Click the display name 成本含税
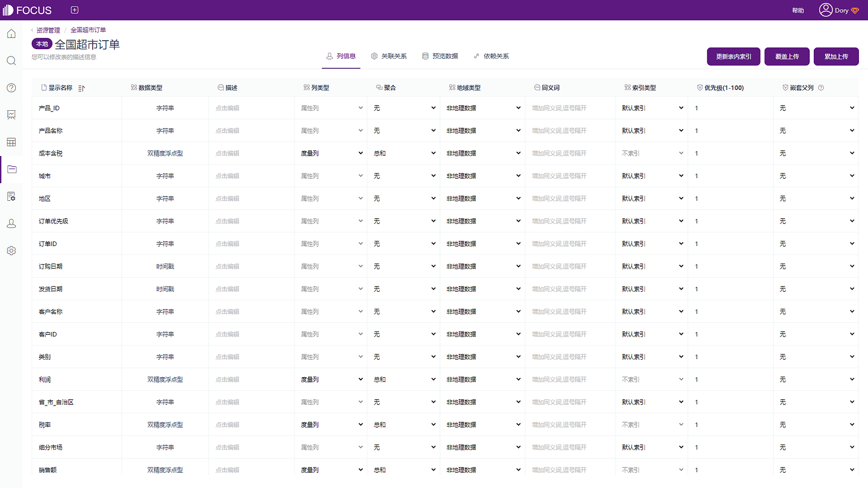The height and width of the screenshot is (488, 868). point(51,153)
